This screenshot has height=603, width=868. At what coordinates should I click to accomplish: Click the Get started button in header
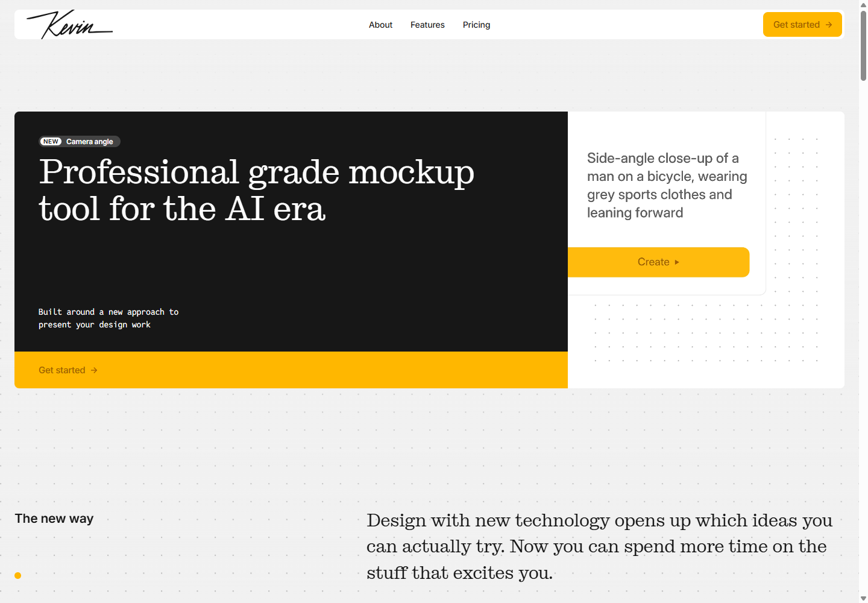(802, 25)
